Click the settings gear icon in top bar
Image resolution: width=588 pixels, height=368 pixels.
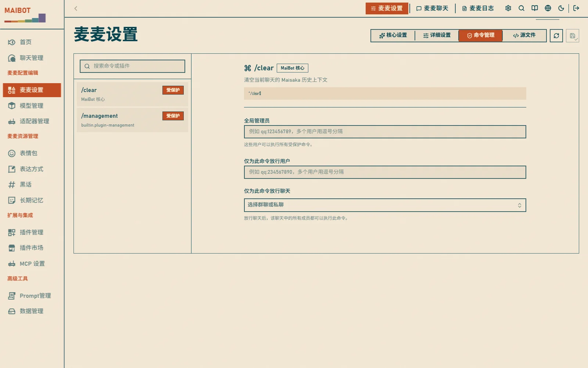coord(508,8)
